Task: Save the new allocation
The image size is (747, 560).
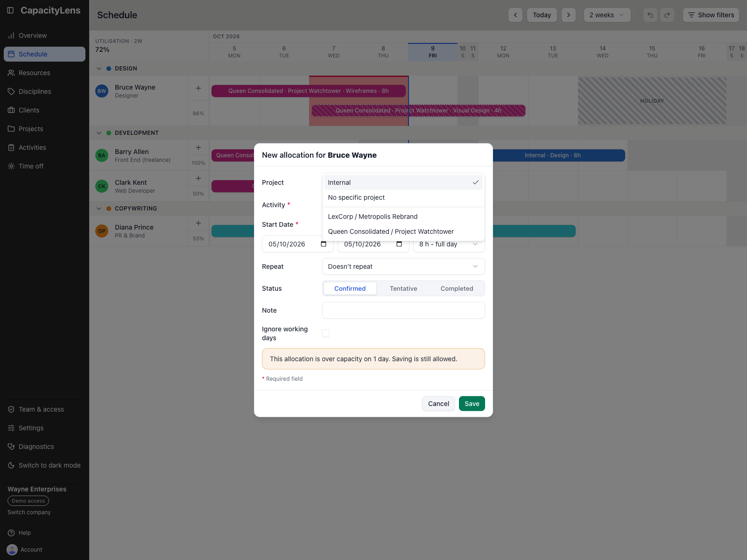Action: (x=472, y=404)
